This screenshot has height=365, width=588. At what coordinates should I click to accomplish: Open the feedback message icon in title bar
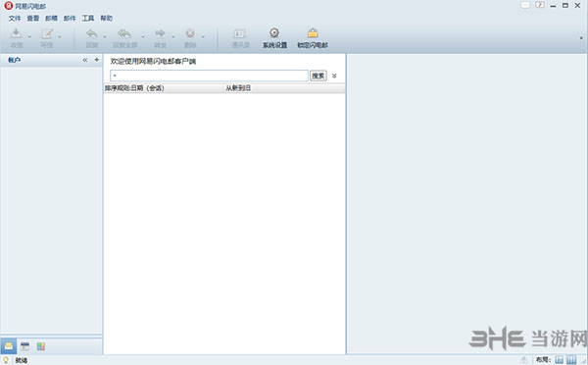click(x=525, y=5)
